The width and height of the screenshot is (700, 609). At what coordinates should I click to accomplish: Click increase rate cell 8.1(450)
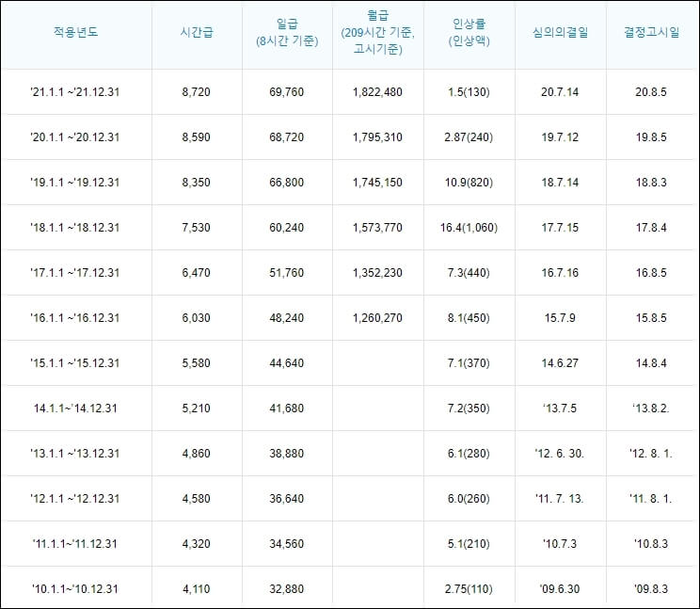469,317
